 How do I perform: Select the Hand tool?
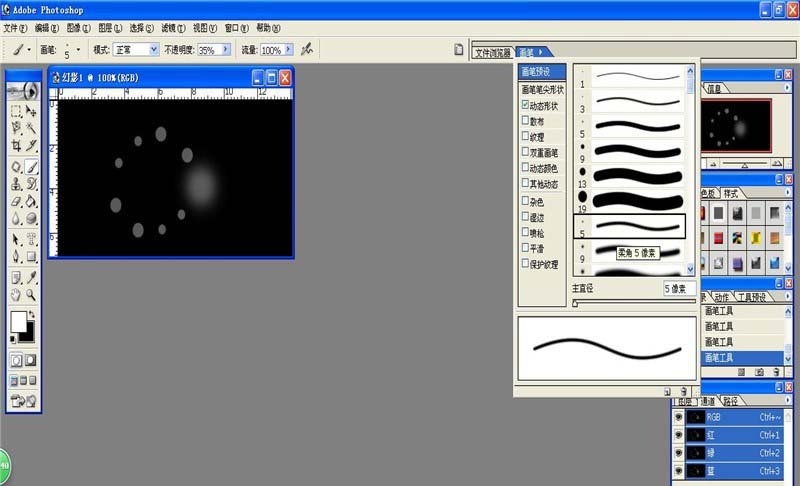tap(16, 295)
